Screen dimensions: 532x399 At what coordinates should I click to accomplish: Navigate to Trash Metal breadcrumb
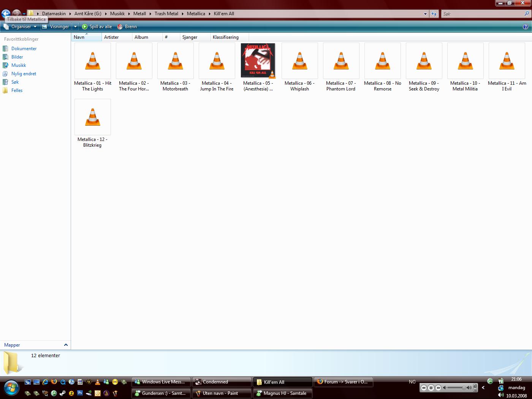(x=166, y=14)
